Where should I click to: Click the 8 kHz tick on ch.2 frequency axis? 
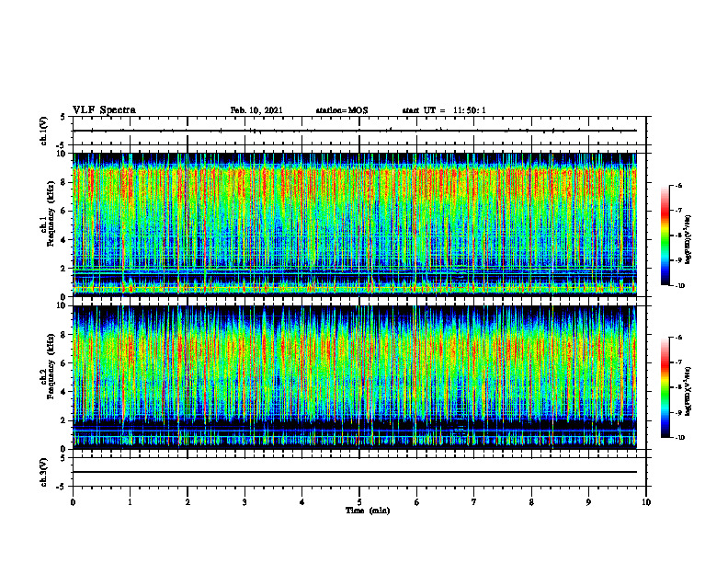[x=64, y=335]
